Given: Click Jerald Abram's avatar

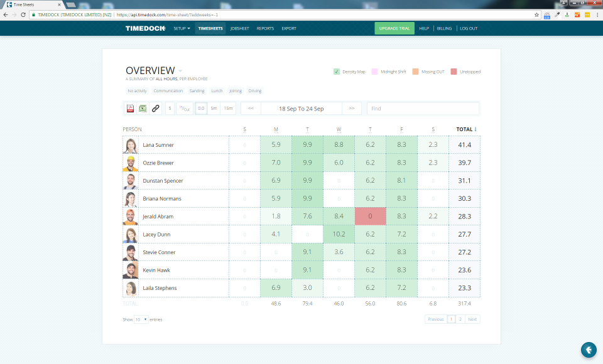Looking at the screenshot, I should coord(131,217).
